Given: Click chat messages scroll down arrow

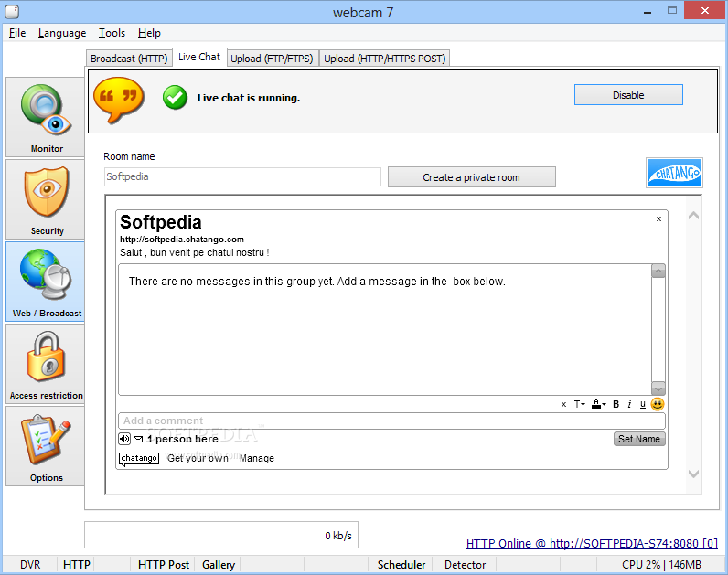Looking at the screenshot, I should pyautogui.click(x=658, y=388).
